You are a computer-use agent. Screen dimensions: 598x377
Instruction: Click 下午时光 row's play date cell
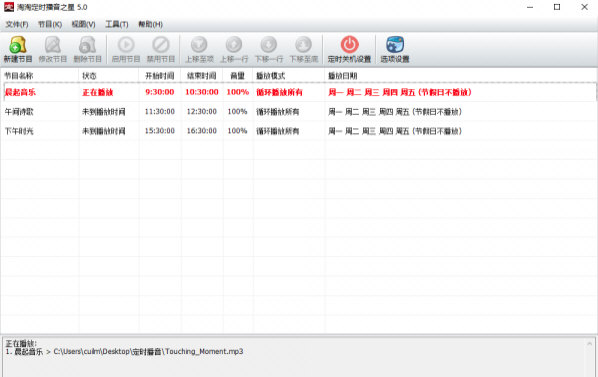395,131
